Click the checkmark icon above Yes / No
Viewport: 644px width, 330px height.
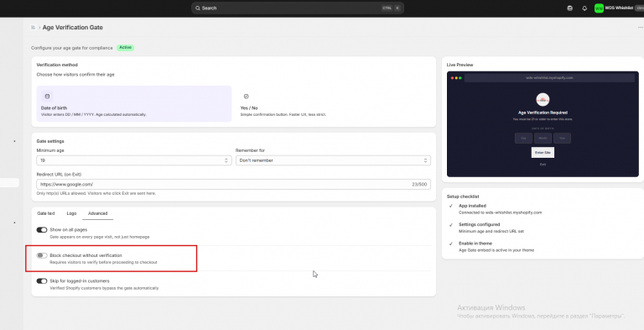[x=246, y=97]
